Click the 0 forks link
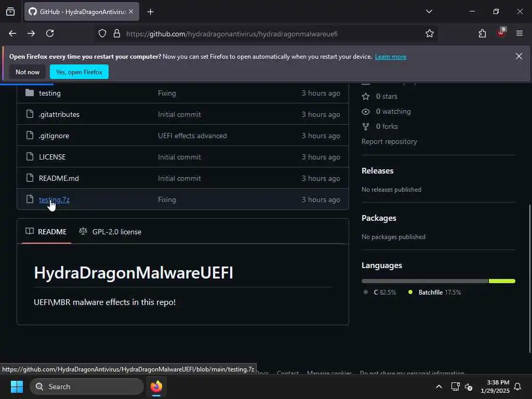This screenshot has height=399, width=532. (387, 126)
